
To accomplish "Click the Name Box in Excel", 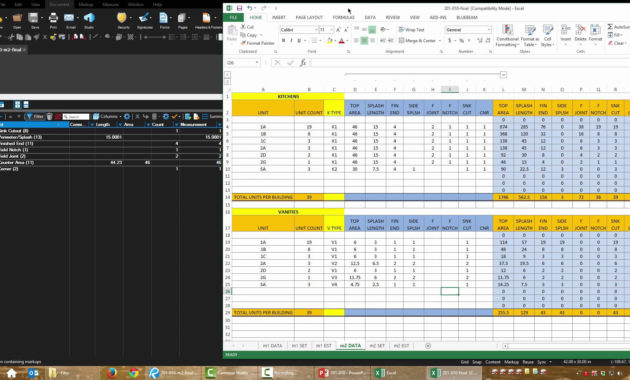I will tap(243, 63).
